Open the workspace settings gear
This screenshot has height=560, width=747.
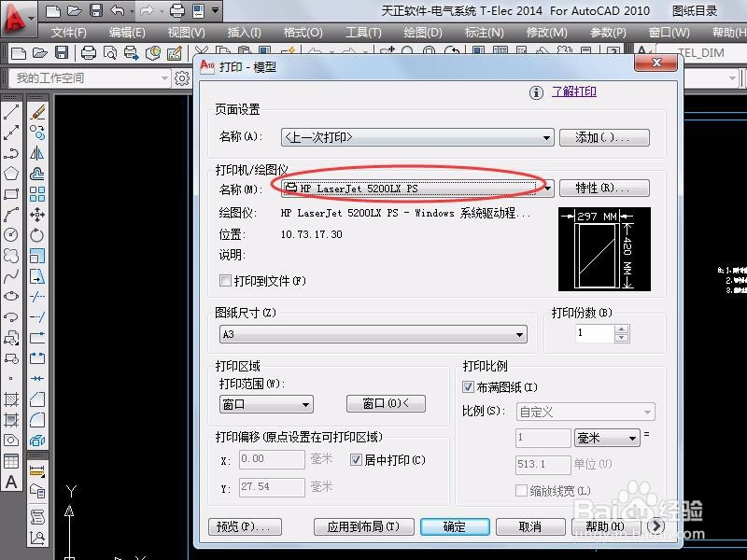click(181, 78)
